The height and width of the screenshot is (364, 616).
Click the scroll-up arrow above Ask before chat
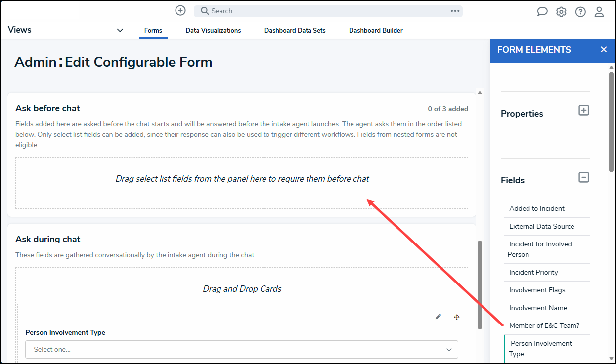point(480,93)
